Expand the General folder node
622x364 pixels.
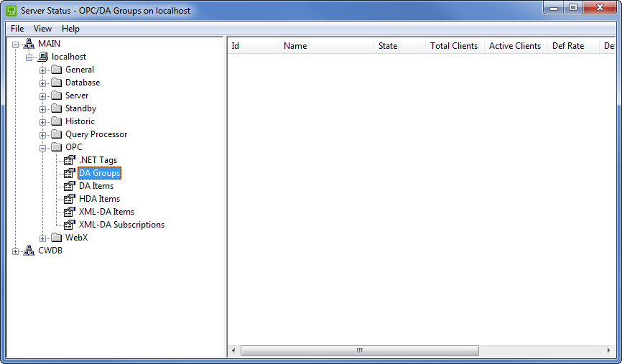43,70
